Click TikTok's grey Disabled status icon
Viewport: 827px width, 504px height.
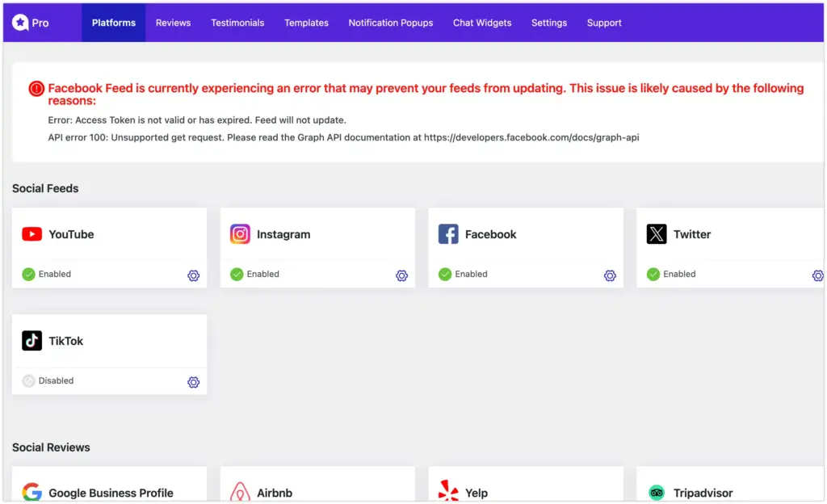28,380
